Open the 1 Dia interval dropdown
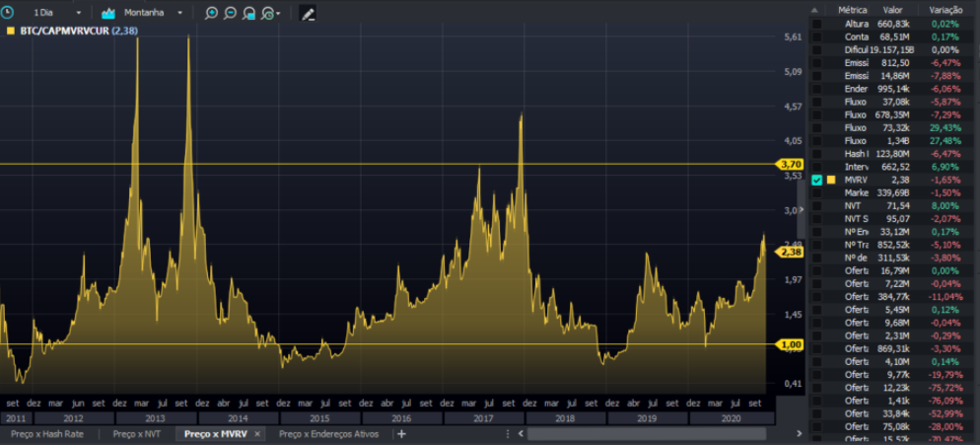The width and height of the screenshot is (980, 445). [x=78, y=13]
